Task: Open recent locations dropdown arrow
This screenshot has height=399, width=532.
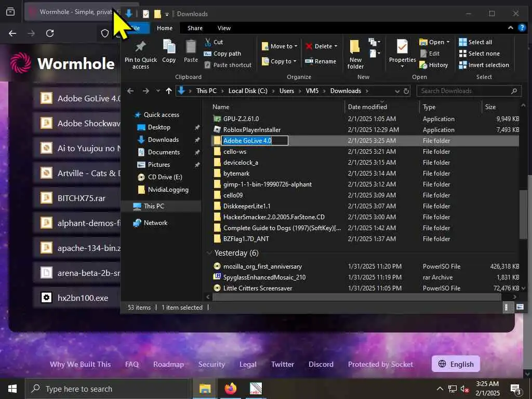Action: [x=158, y=91]
